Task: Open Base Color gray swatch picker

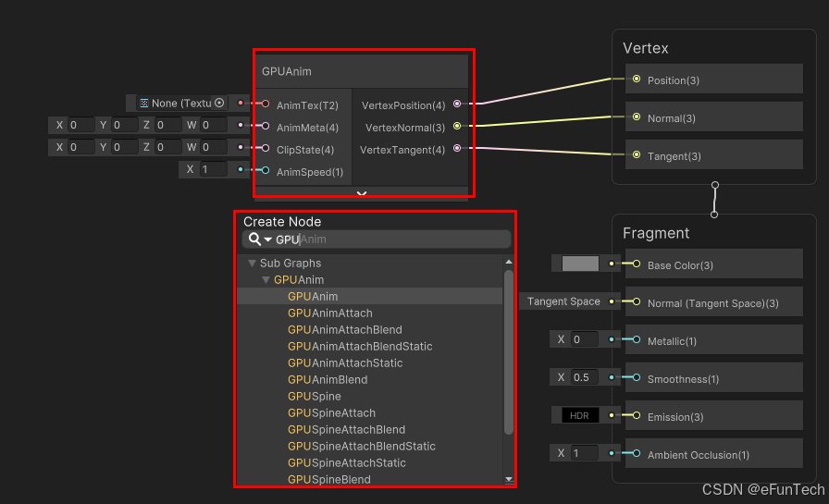Action: 580,264
